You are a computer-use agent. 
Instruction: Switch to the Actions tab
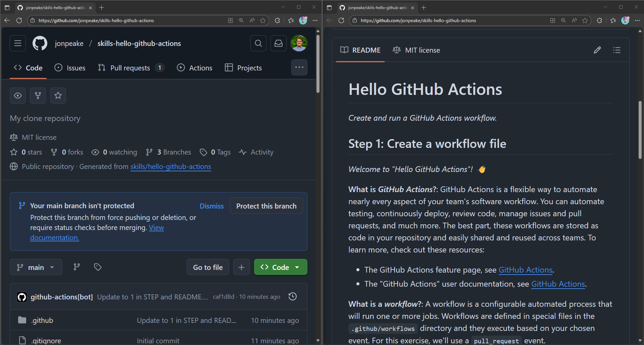[195, 68]
